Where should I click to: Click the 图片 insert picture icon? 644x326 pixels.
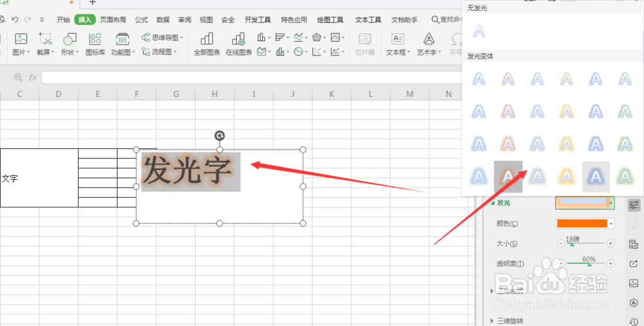click(21, 39)
